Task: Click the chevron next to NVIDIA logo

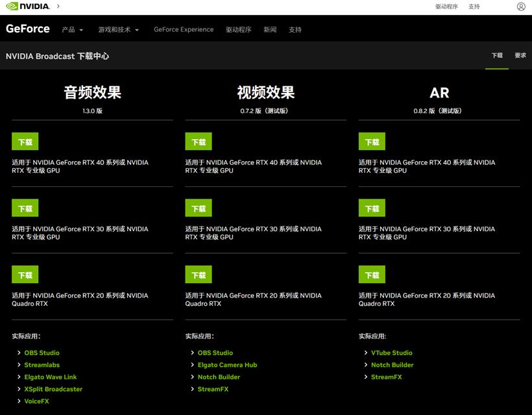Action: (58, 6)
